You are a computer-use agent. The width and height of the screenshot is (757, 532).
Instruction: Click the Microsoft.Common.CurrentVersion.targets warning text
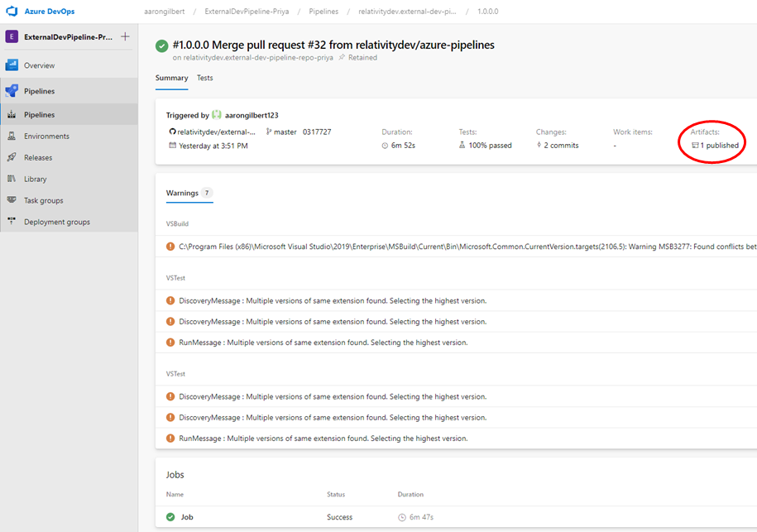point(467,247)
